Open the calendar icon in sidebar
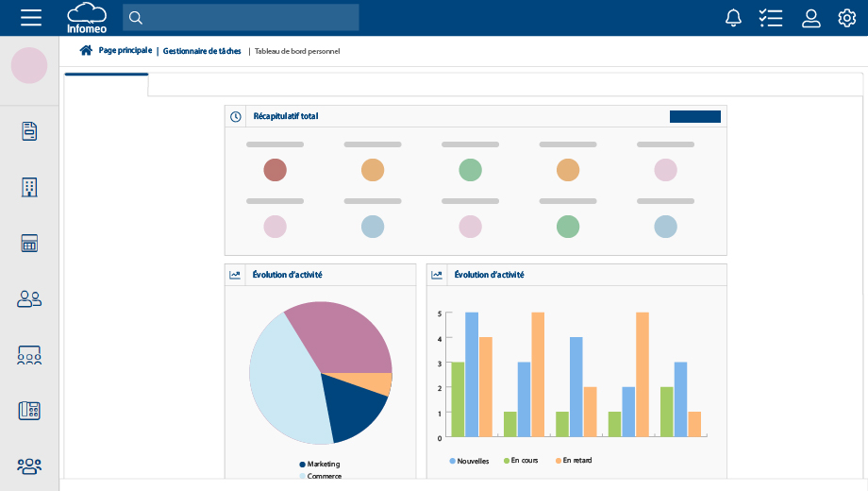Screen dimensions: 868x491 pos(29,244)
